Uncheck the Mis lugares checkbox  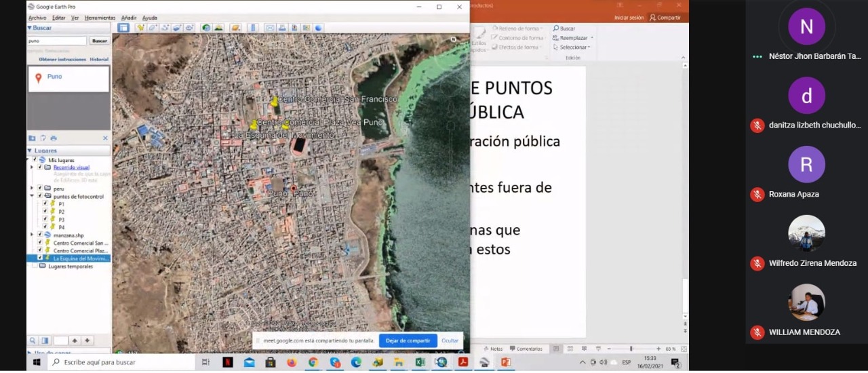click(35, 160)
